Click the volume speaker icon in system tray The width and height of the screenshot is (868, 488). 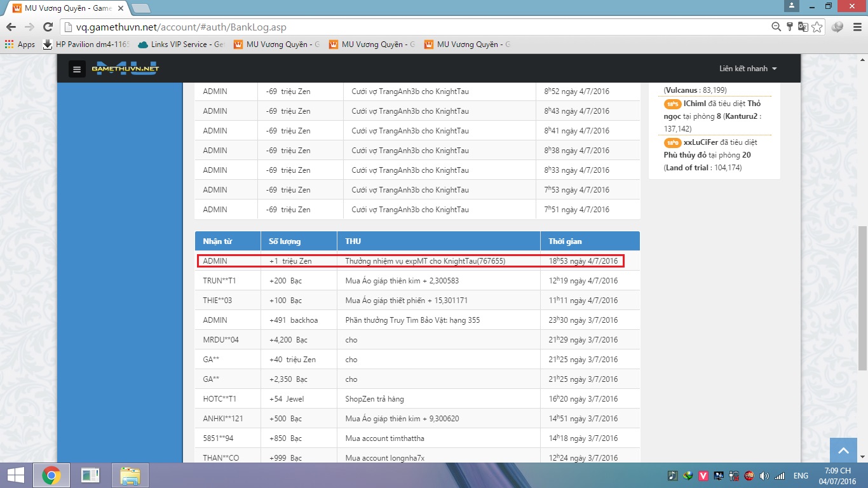764,475
